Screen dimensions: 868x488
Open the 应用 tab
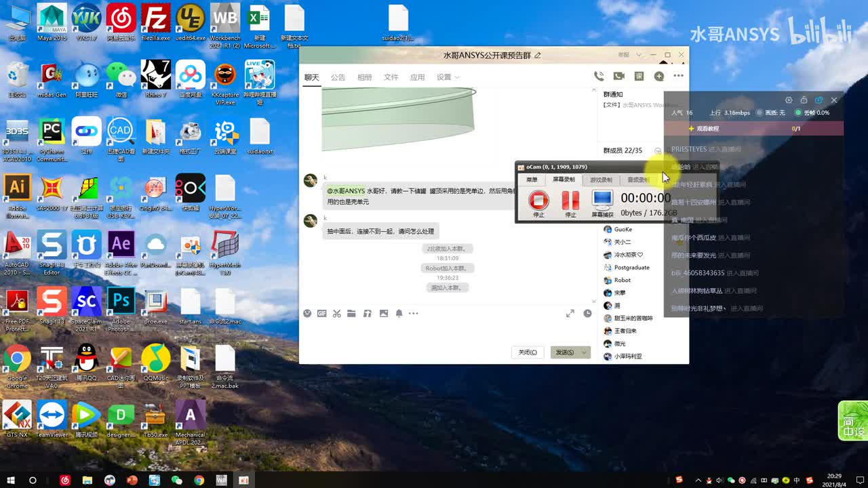(417, 77)
